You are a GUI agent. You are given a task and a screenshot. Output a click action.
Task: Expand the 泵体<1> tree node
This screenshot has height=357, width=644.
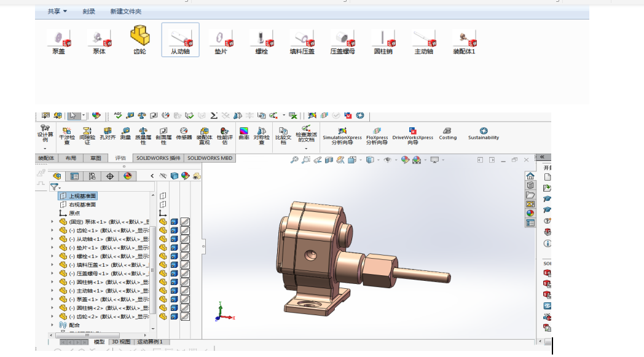click(x=52, y=222)
